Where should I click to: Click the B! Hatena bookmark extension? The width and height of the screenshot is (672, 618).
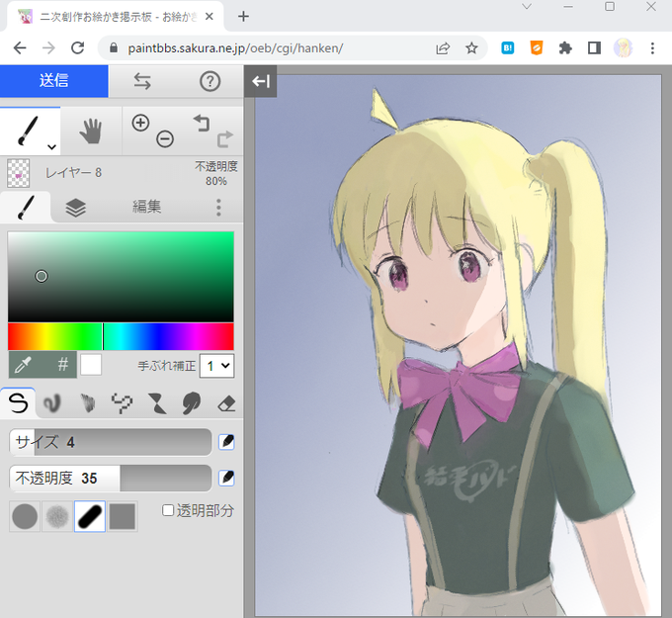pyautogui.click(x=508, y=48)
